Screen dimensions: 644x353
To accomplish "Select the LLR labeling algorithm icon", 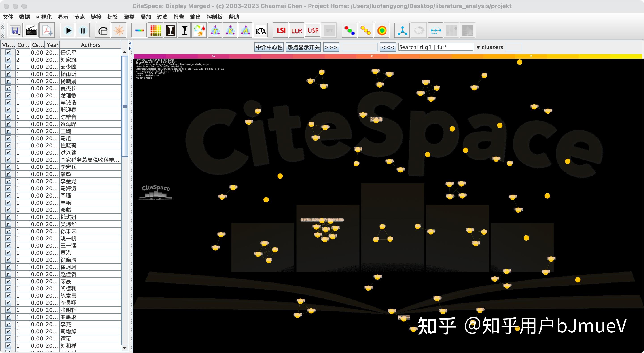I will click(x=296, y=30).
